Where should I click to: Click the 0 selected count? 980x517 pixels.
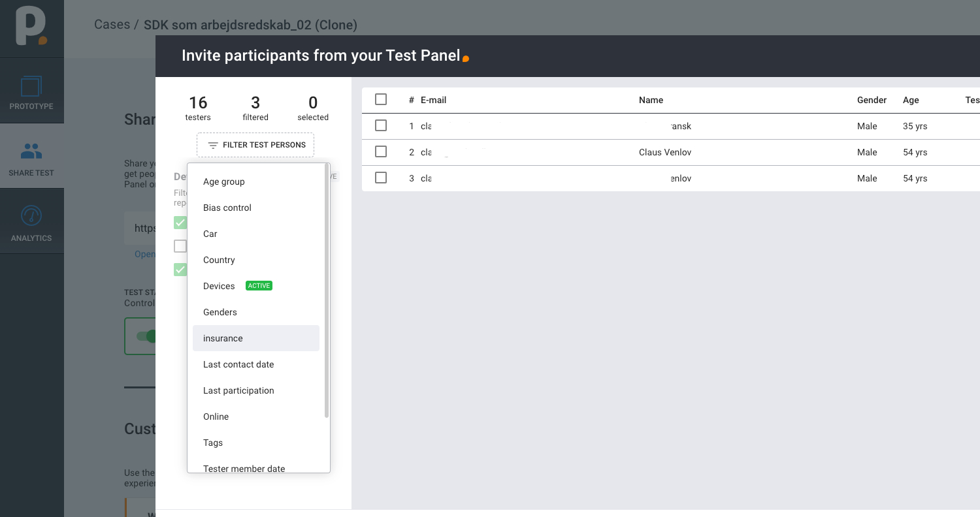pos(313,108)
